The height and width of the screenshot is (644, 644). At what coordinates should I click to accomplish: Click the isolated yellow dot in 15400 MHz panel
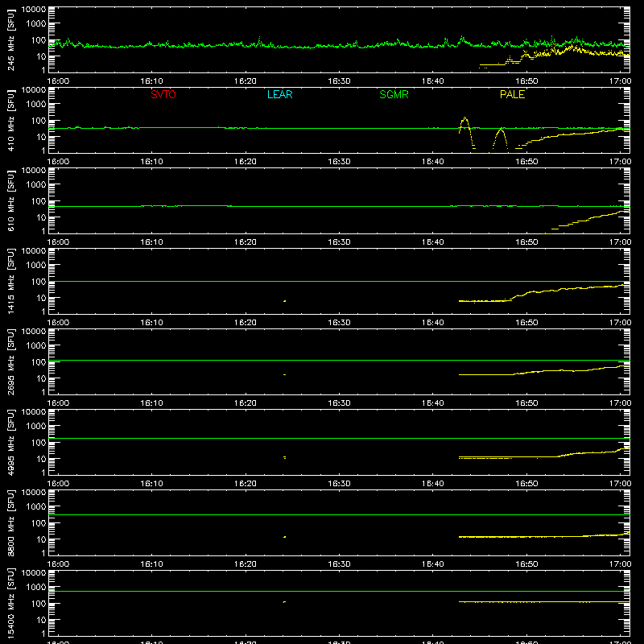(x=285, y=602)
